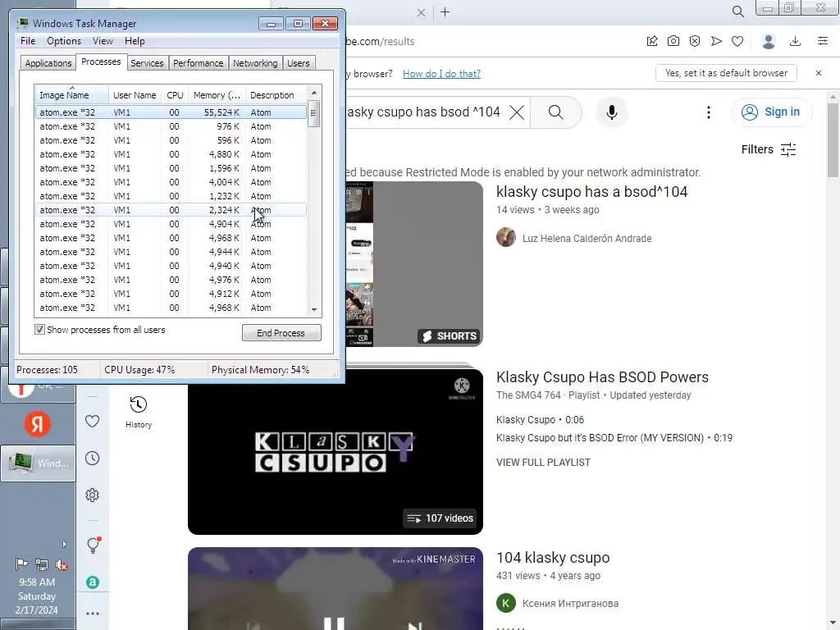Click the green 'a' sidebar icon
This screenshot has width=840, height=630.
(x=92, y=582)
